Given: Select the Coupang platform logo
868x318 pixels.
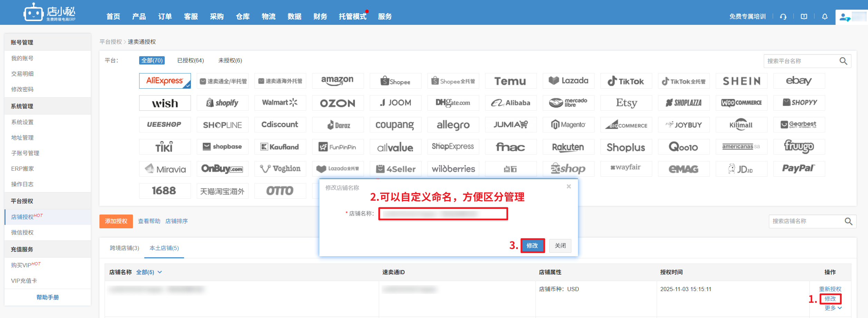Looking at the screenshot, I should coord(395,125).
